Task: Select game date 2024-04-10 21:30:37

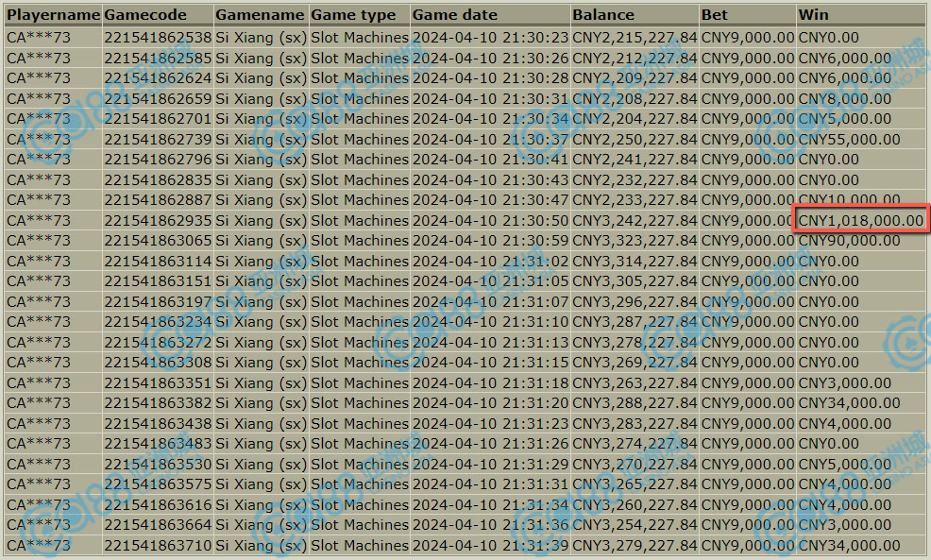Action: [x=490, y=140]
